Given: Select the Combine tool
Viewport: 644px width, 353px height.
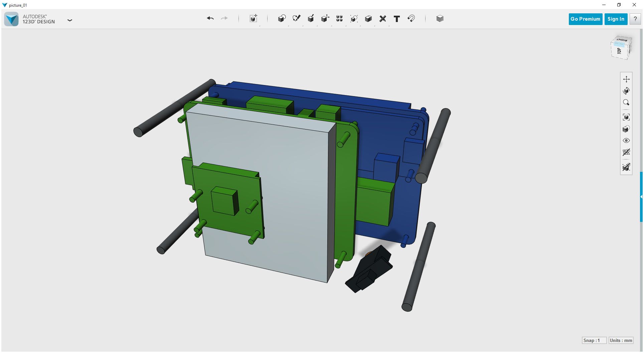Looking at the screenshot, I should [x=368, y=19].
